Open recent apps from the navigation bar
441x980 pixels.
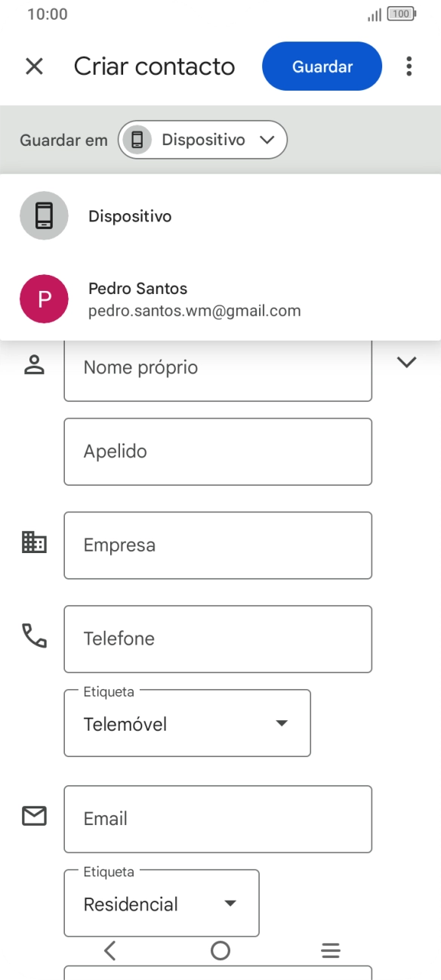point(331,950)
